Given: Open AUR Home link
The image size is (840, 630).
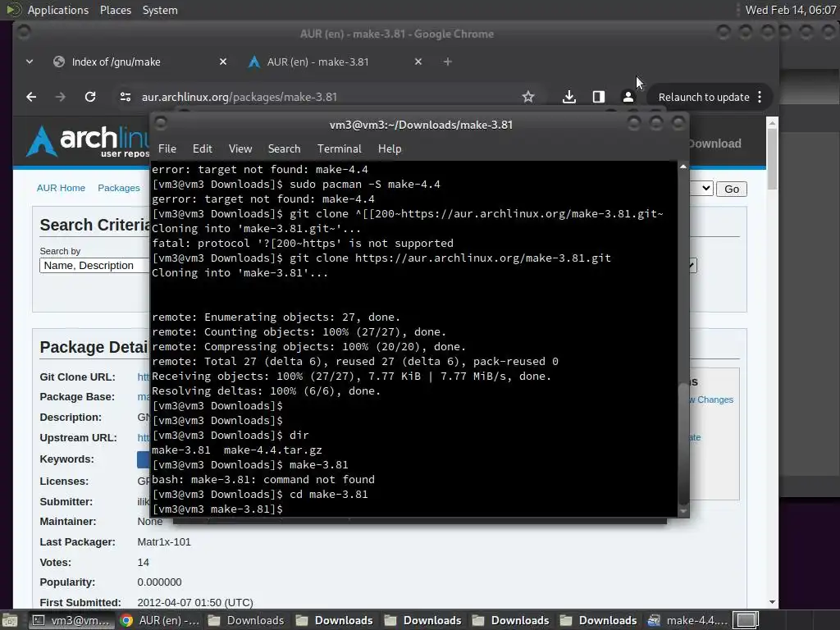Looking at the screenshot, I should pyautogui.click(x=61, y=188).
